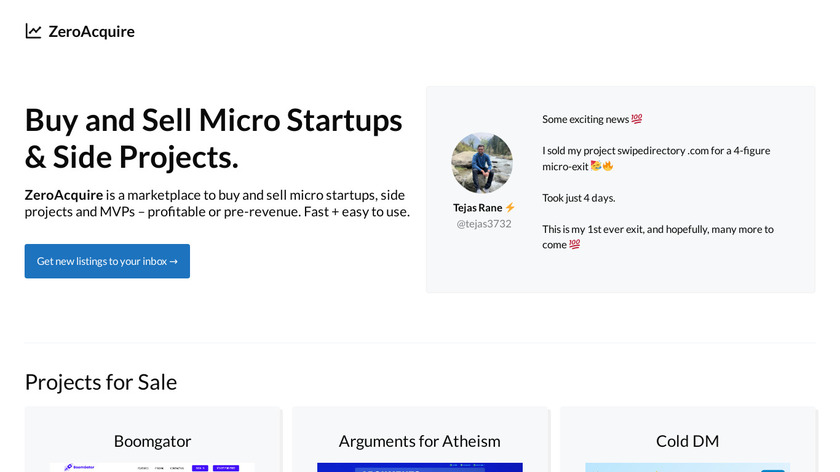Viewport: 840px width, 472px height.
Task: Click the Projects for Sale heading
Action: click(101, 381)
